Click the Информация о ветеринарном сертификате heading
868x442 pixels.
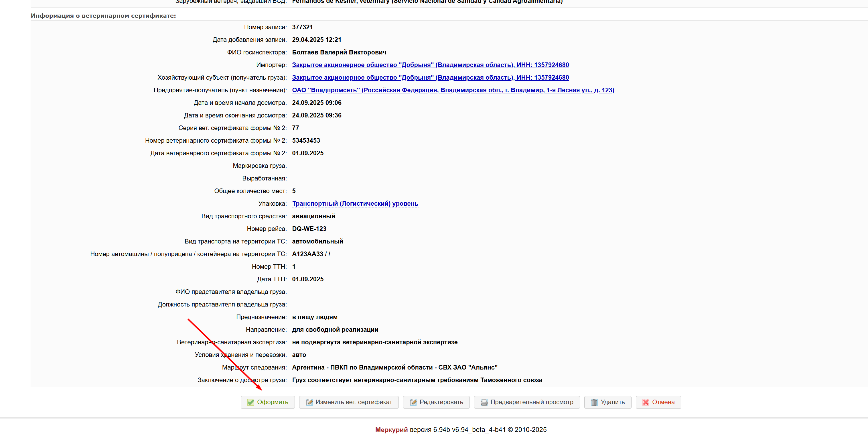pyautogui.click(x=103, y=16)
